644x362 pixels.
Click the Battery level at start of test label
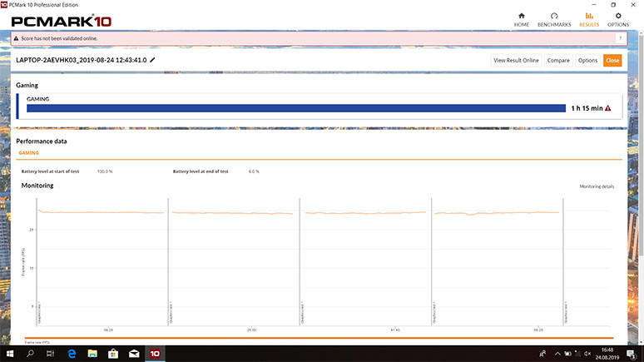tap(50, 171)
